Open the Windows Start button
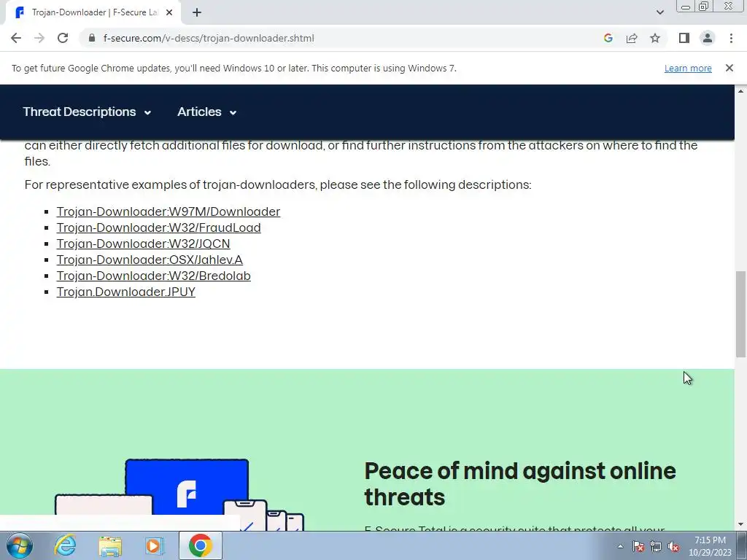This screenshot has width=747, height=560. click(20, 545)
